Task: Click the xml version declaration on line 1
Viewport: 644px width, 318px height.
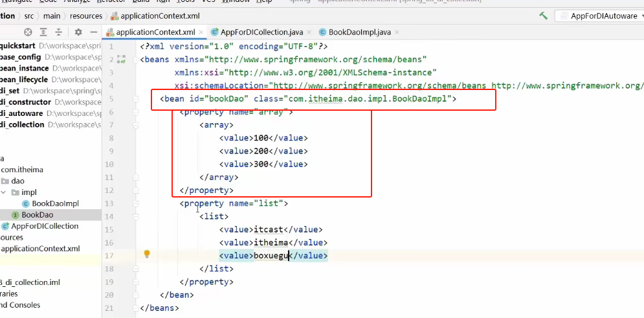Action: (x=234, y=47)
